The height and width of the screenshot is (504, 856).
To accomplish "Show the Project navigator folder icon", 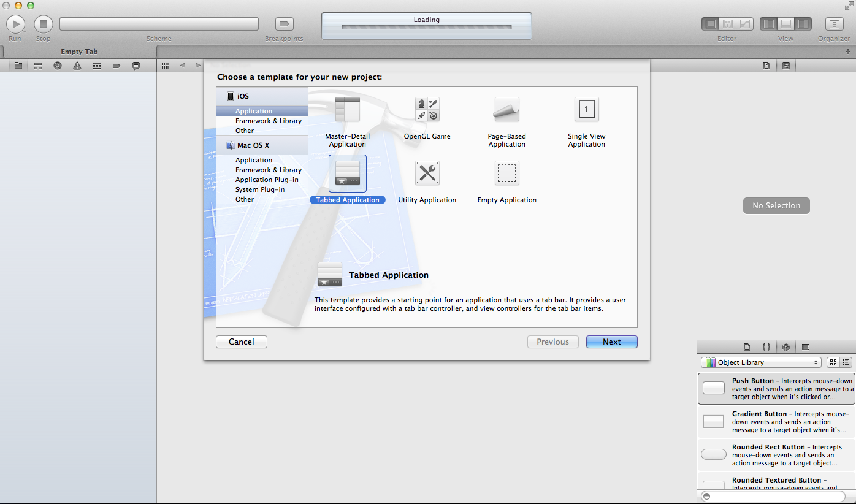I will 18,65.
